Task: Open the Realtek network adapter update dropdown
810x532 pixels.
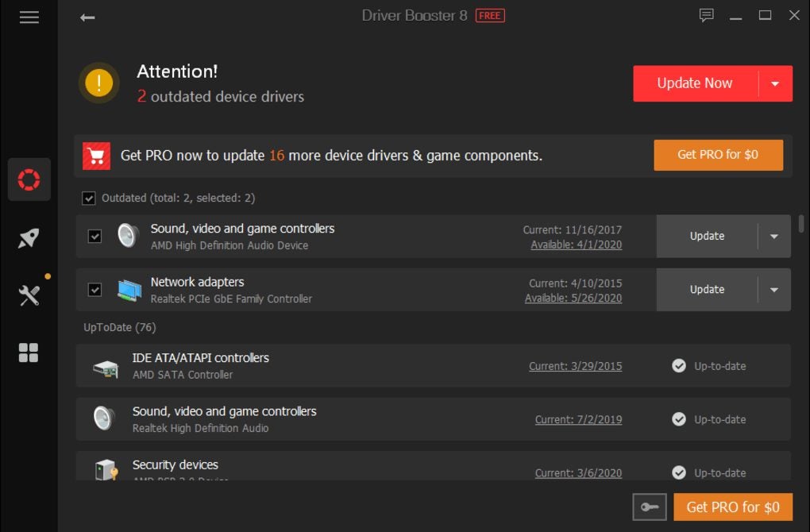Action: coord(773,289)
